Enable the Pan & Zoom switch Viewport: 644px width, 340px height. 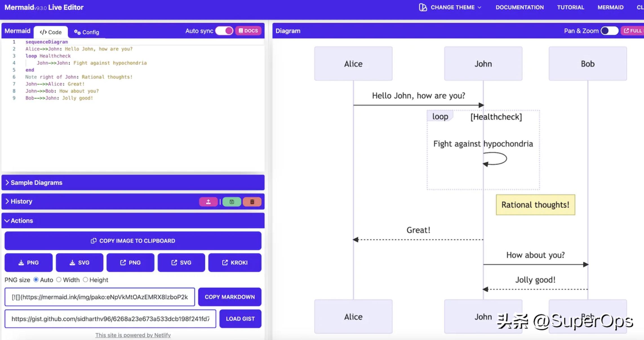tap(609, 31)
